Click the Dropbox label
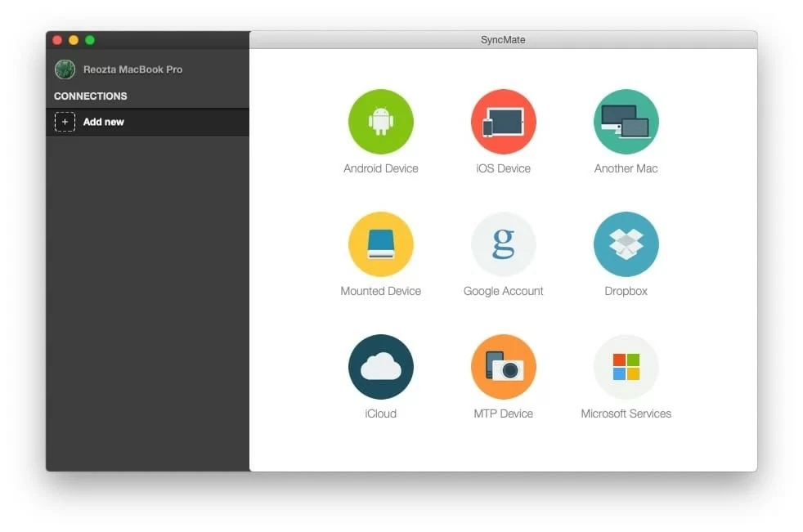803x532 pixels. click(x=626, y=291)
